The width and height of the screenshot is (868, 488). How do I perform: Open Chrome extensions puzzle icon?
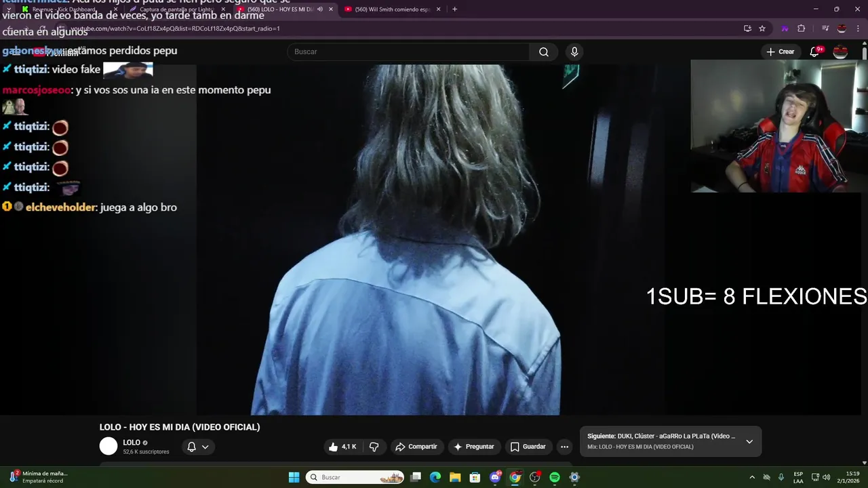point(802,28)
